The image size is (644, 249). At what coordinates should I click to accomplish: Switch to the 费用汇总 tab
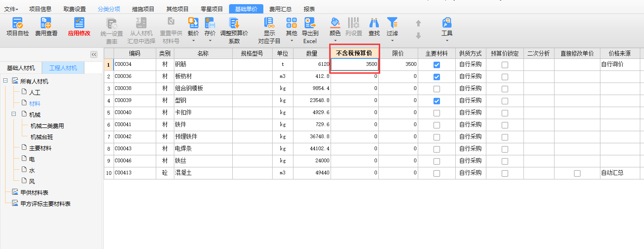(x=280, y=9)
